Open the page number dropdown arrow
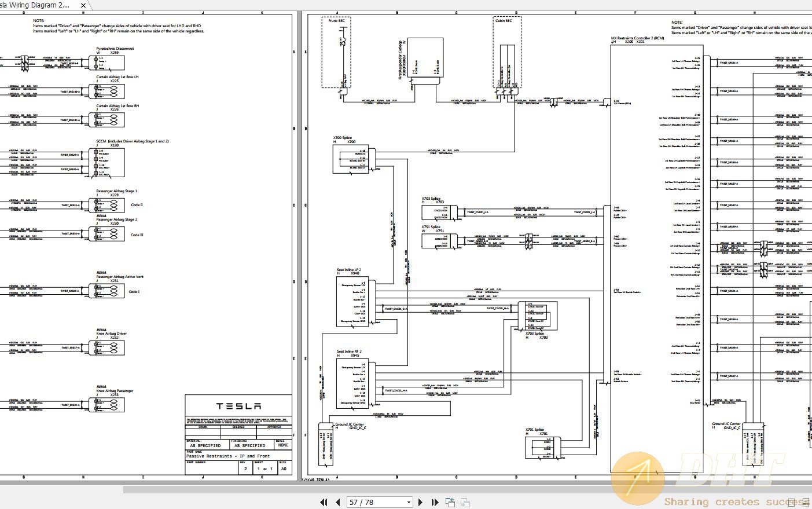Viewport: 812px width, 509px height. 409,502
